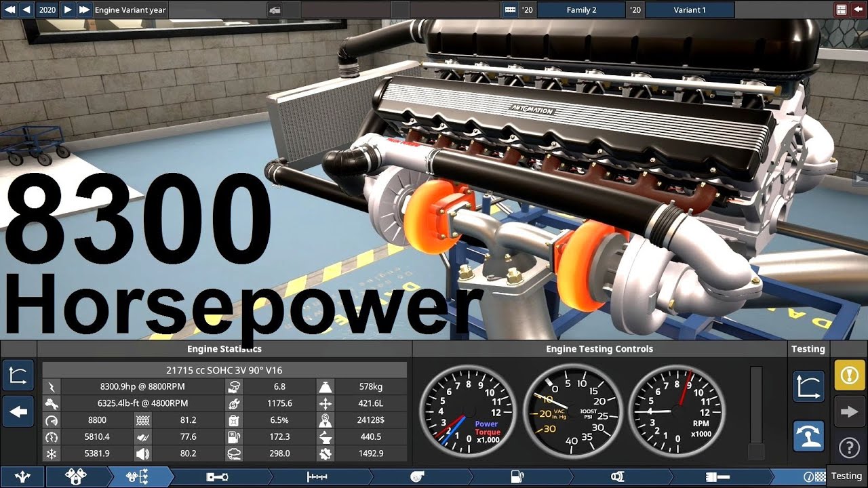Click the snowflake cooling stat icon
Image resolution: width=868 pixels, height=488 pixels.
(51, 454)
